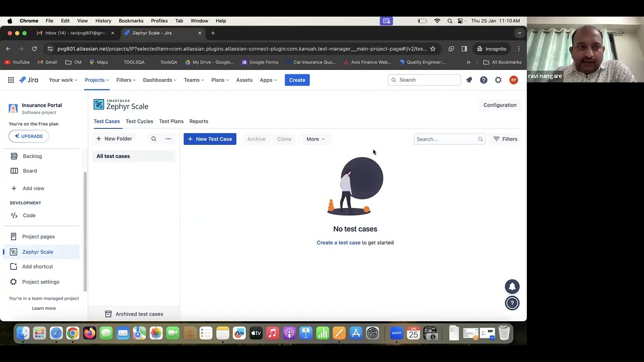The image size is (644, 362).
Task: Expand Plans dropdown
Action: pos(220,80)
